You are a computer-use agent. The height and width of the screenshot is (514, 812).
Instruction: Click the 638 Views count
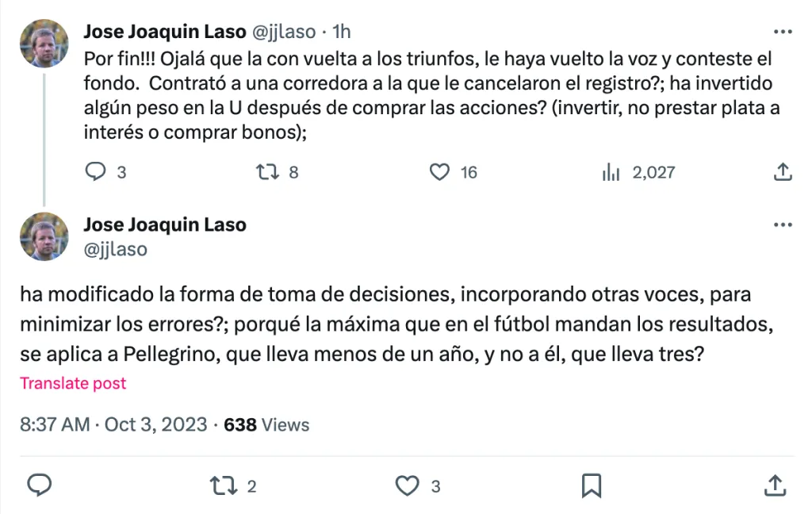coord(266,424)
